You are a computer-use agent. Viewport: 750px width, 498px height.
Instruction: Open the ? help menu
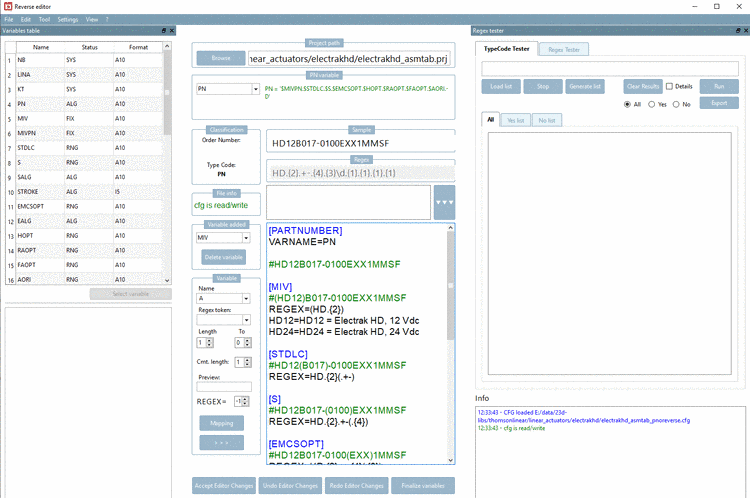[x=107, y=20]
